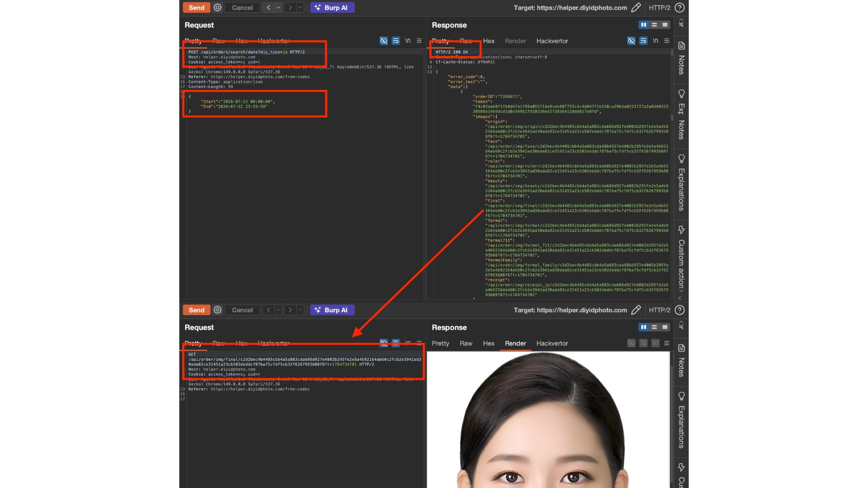Image resolution: width=868 pixels, height=488 pixels.
Task: Toggle \n newline display in upper Response
Action: pos(655,41)
